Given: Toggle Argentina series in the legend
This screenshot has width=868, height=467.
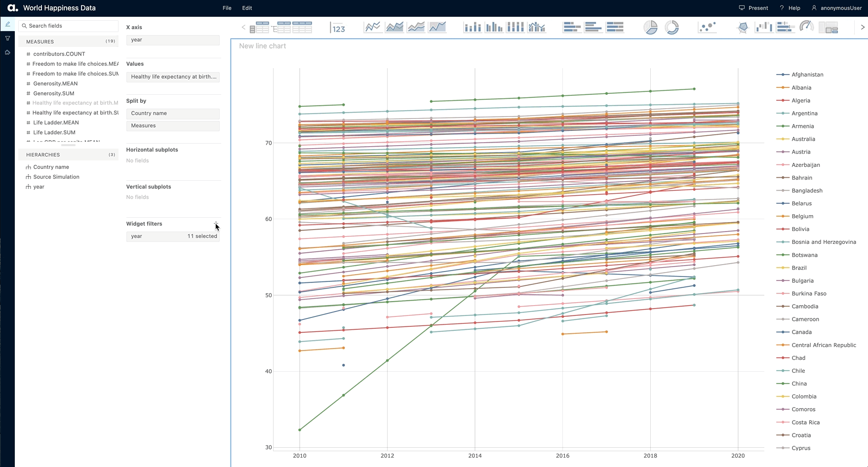Looking at the screenshot, I should pos(797,113).
